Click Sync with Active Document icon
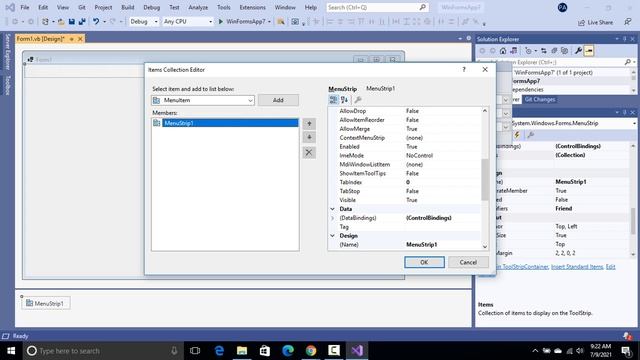640x360 pixels. [x=544, y=51]
